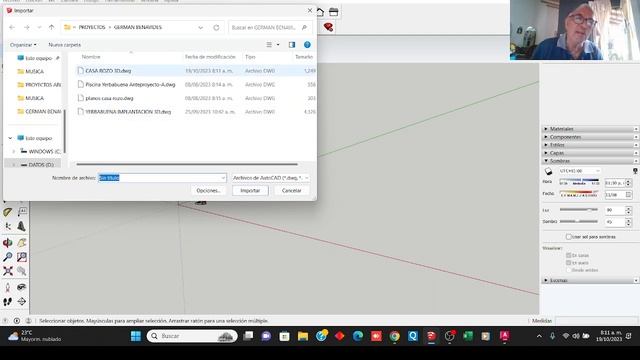Toggle the preview pane button
This screenshot has height=360, width=640.
(292, 44)
